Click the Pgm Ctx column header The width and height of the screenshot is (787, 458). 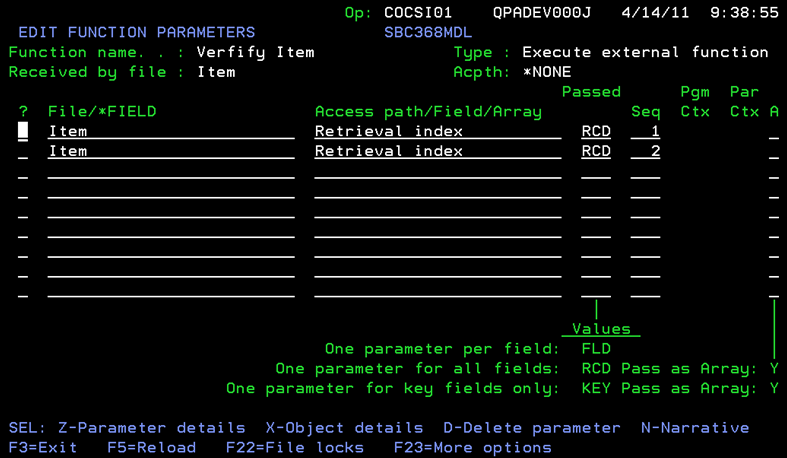tap(695, 102)
